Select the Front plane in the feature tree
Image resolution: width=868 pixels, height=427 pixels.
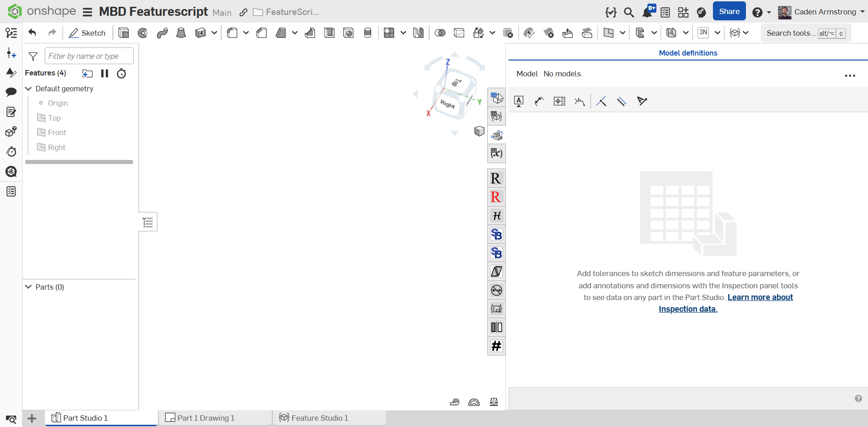(57, 132)
